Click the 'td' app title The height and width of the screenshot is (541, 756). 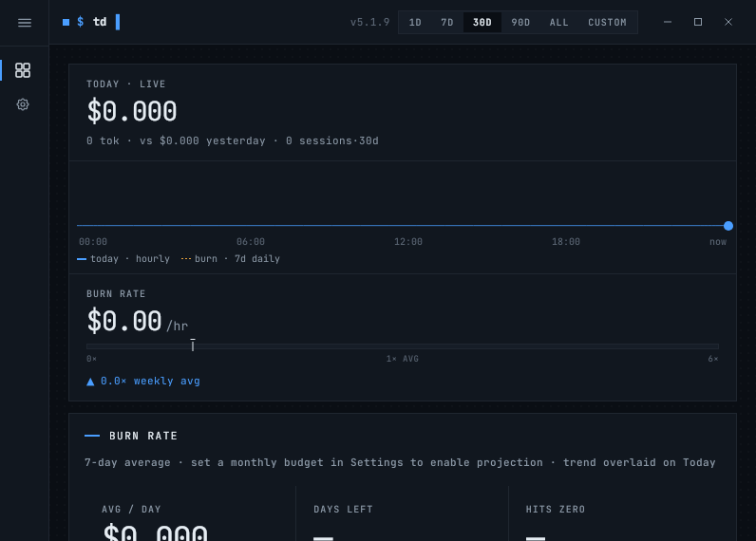(x=100, y=22)
